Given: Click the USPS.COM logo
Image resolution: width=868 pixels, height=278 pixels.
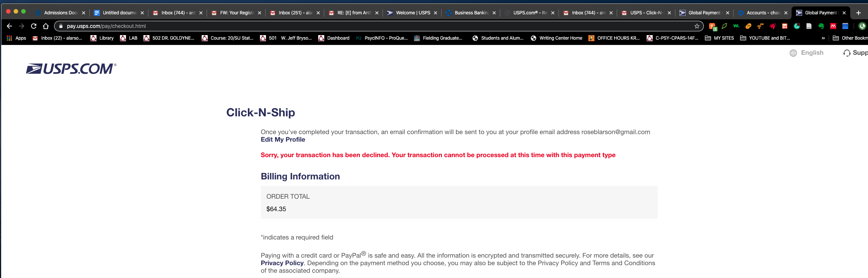Looking at the screenshot, I should [x=71, y=69].
